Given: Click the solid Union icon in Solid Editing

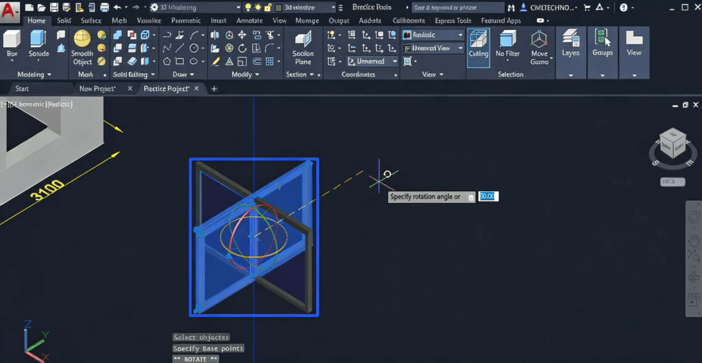Looking at the screenshot, I should 117,35.
